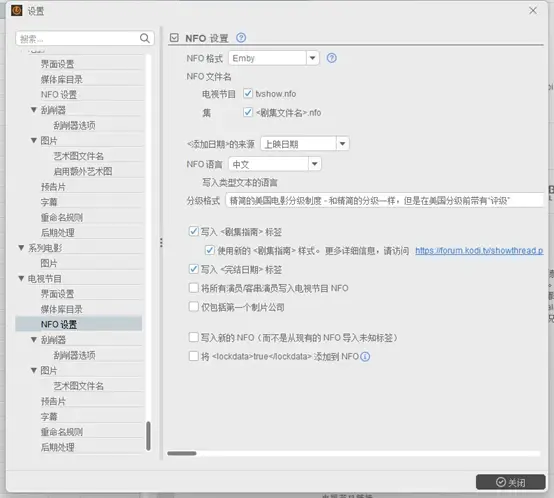Click help icon next to NFO 格式 dropdown
The height and width of the screenshot is (498, 554).
331,58
